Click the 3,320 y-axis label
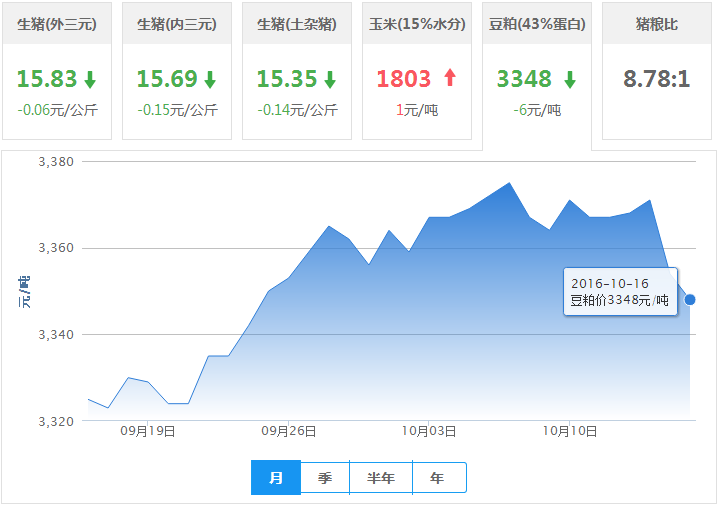 point(56,422)
